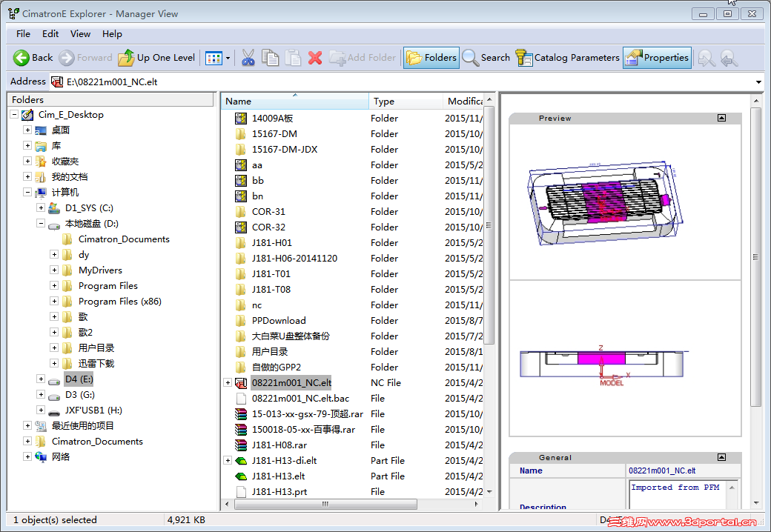Select the J181-H08.rar archive icon
The image size is (771, 532).
(x=240, y=445)
